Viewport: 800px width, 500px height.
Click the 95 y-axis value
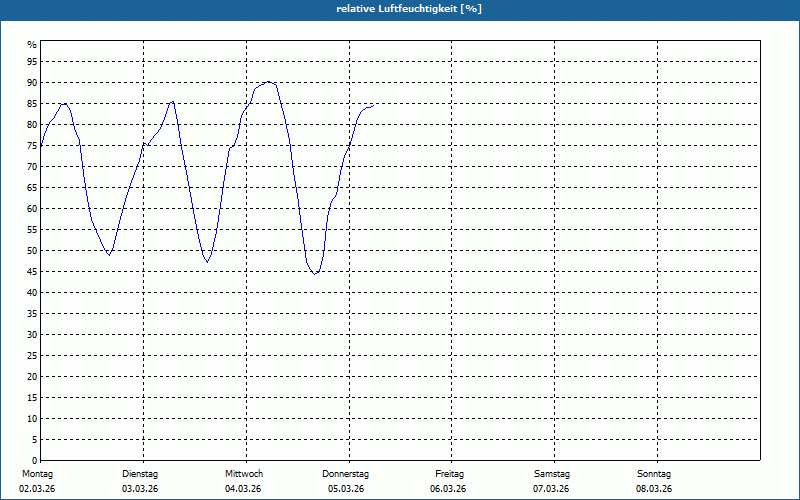point(32,62)
